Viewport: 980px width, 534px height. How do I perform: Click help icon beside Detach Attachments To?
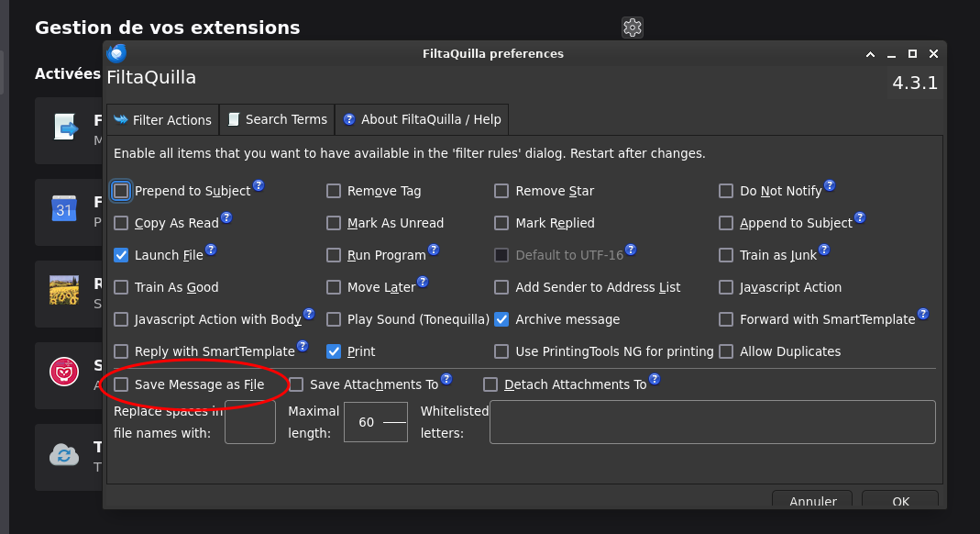655,379
